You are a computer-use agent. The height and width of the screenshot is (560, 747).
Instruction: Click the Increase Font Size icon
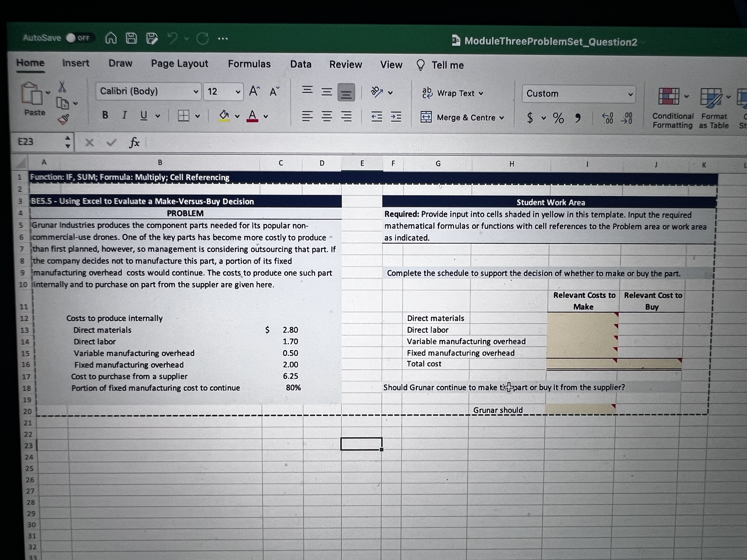point(254,91)
